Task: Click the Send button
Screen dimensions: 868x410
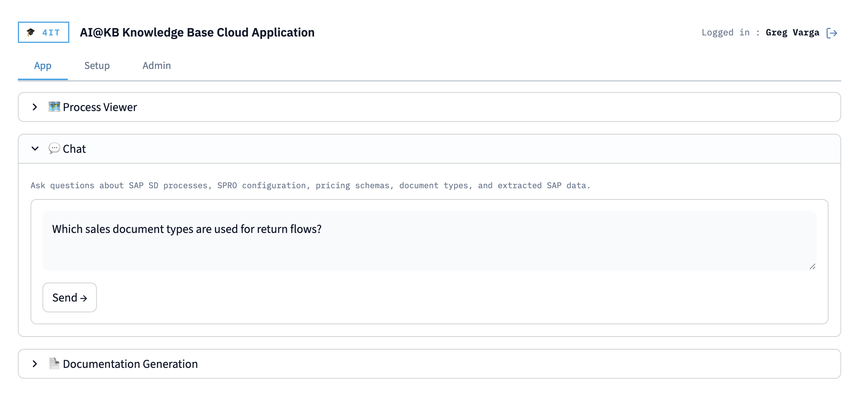Action: (x=69, y=297)
